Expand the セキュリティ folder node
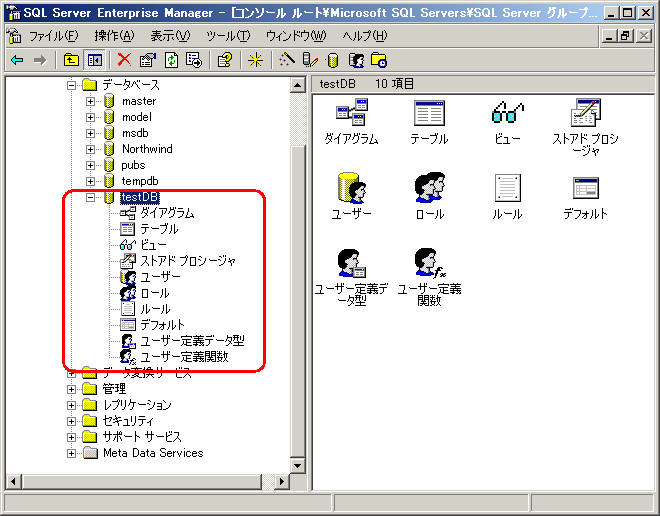 [73, 421]
